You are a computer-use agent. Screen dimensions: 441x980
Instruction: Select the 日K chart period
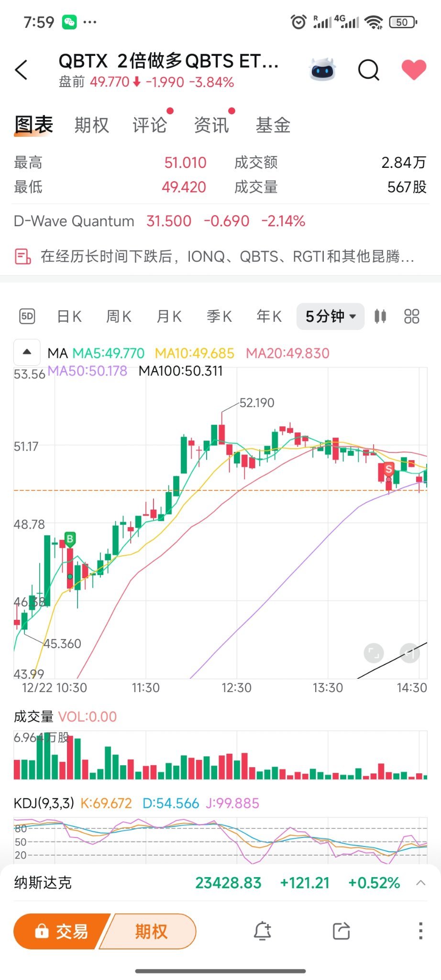(x=69, y=316)
